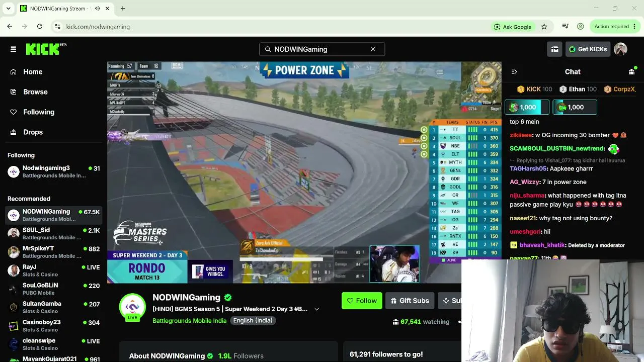Reload the Kick page
Screen dimensions: 644x362
(x=40, y=27)
